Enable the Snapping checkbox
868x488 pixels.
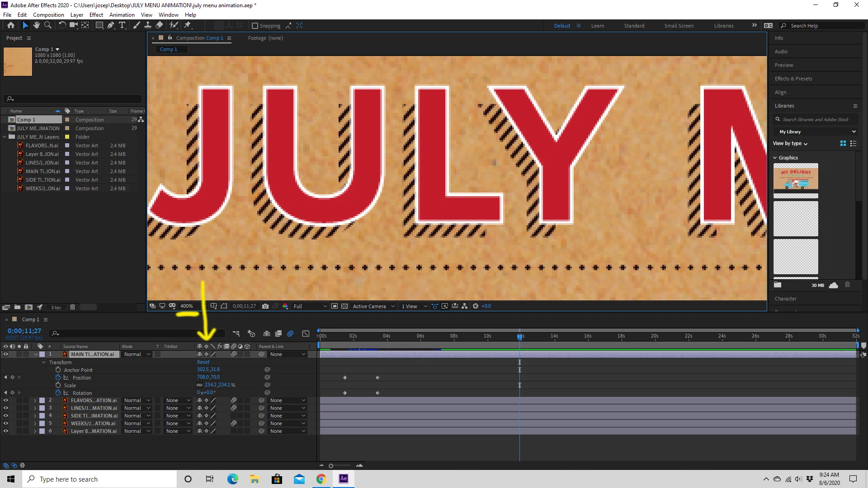255,26
